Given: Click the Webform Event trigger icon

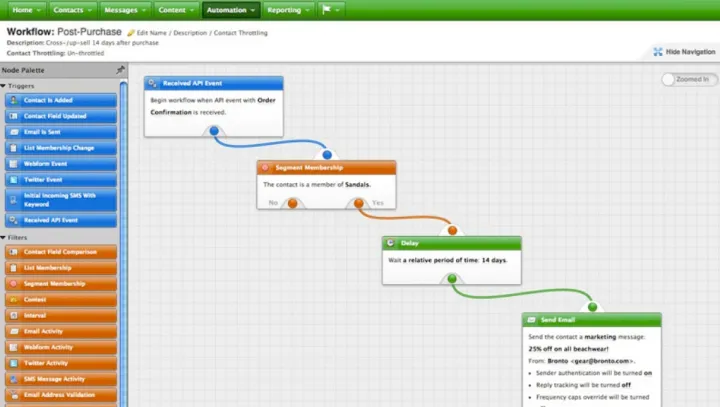Looking at the screenshot, I should [14, 164].
